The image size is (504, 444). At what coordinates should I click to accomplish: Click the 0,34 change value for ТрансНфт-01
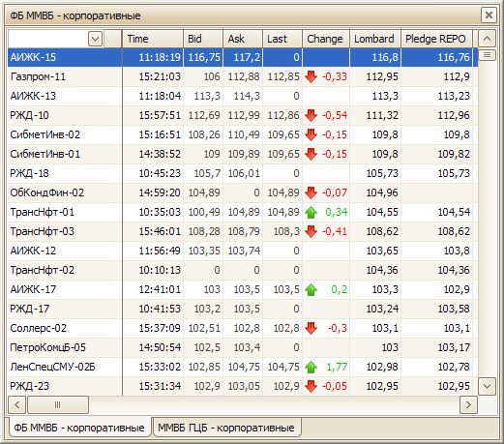click(337, 212)
